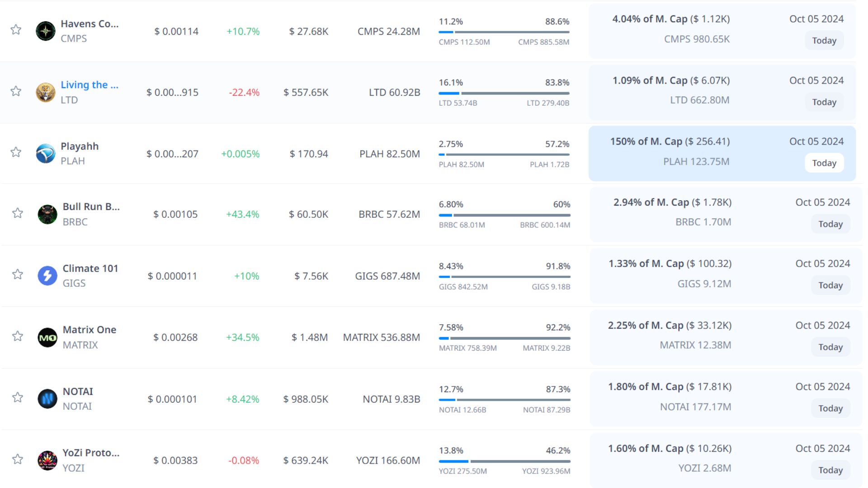The height and width of the screenshot is (488, 868).
Task: Star the Climate 101 GIGS row
Action: 18,275
